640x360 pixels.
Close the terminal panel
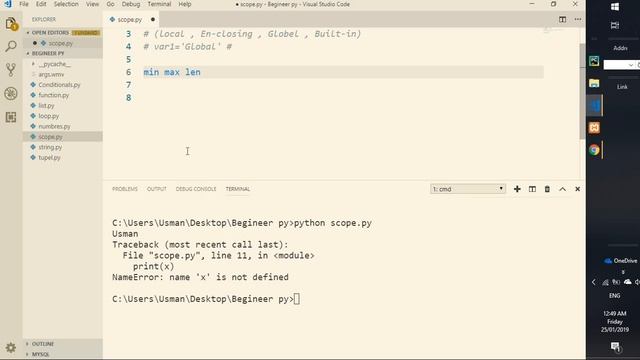click(x=578, y=189)
